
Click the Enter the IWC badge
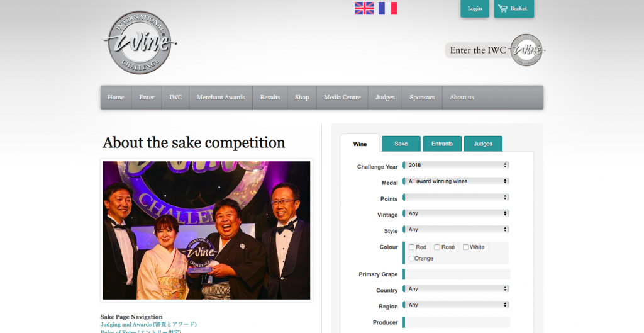[x=495, y=50]
